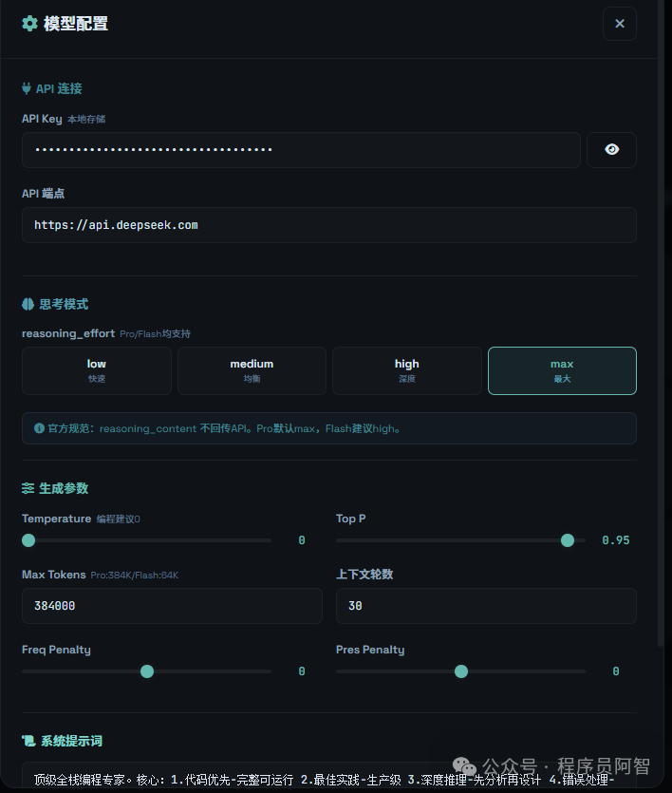Screen dimensions: 672x793
Task: Click the Temperature slider handle
Action: pos(28,540)
